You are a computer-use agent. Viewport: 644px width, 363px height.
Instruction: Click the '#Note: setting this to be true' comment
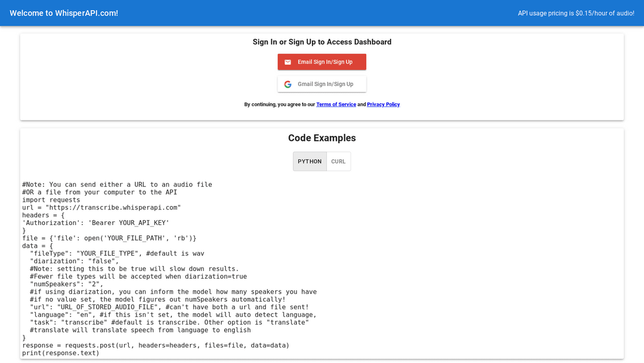click(x=134, y=269)
